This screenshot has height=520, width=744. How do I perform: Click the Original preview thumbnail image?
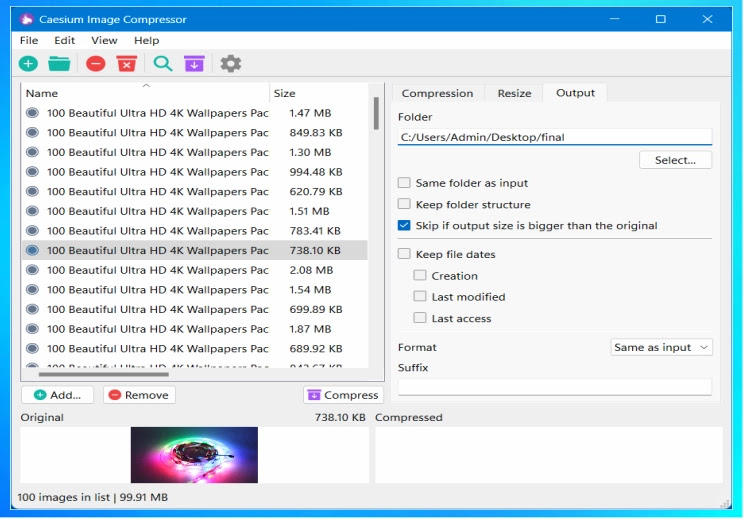click(195, 455)
